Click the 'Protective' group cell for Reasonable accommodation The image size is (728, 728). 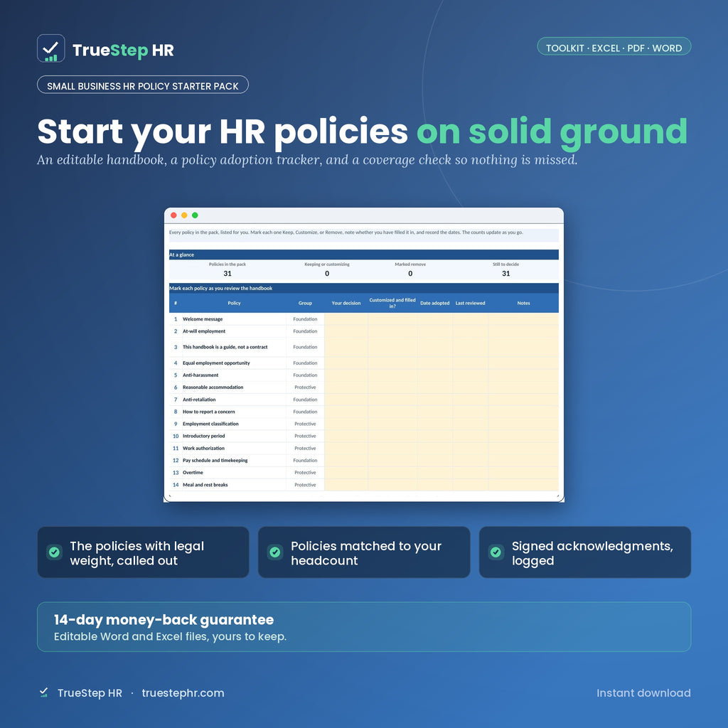point(305,387)
